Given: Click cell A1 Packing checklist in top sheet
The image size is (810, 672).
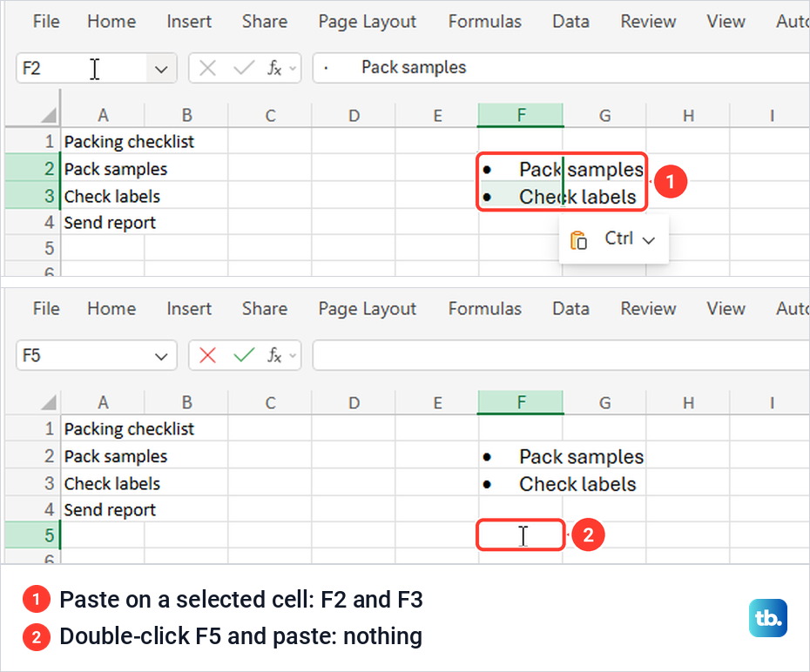Looking at the screenshot, I should click(103, 141).
